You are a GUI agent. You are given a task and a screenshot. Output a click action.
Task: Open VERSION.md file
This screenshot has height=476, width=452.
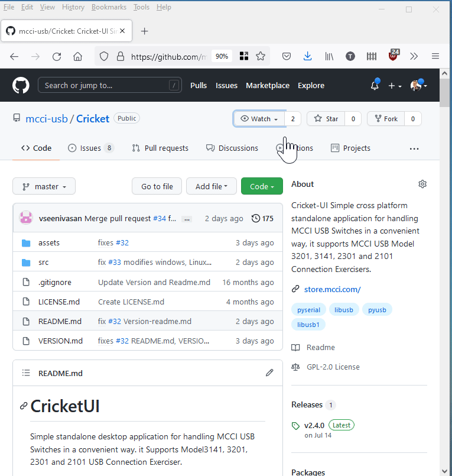pos(60,341)
